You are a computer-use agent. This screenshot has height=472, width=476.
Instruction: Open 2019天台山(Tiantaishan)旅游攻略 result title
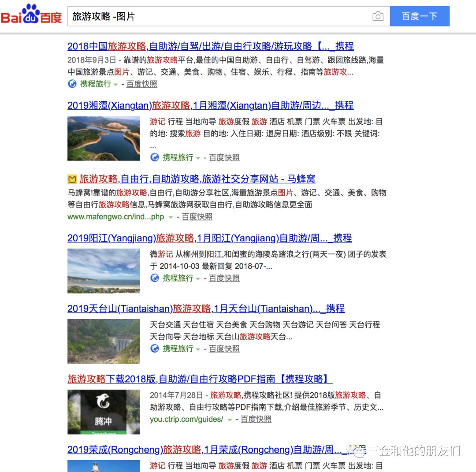coord(206,308)
